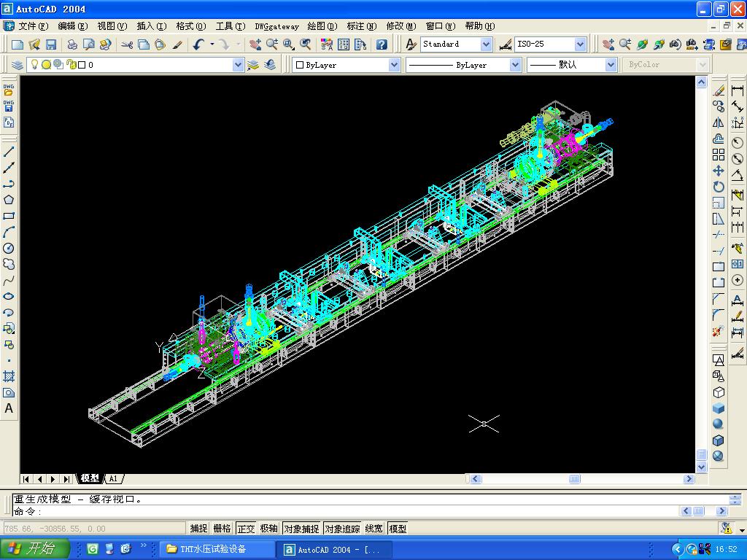
Task: Click the Undo arrow icon
Action: coord(198,44)
